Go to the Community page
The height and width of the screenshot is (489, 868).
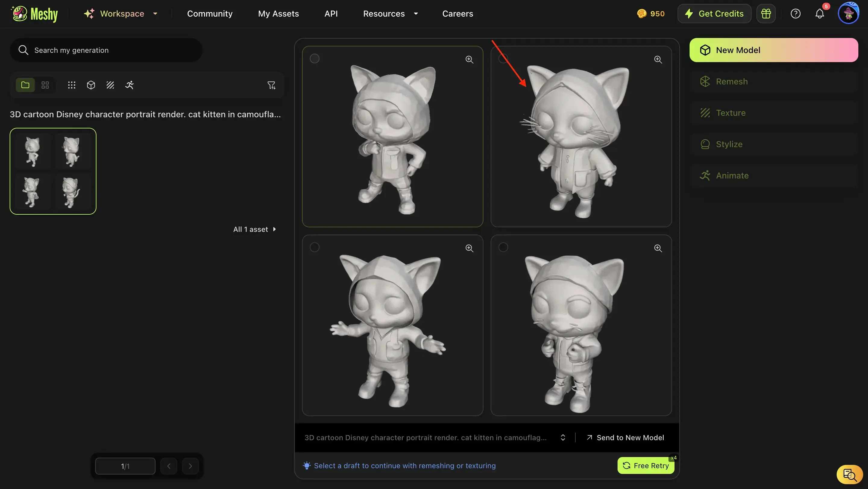[209, 14]
